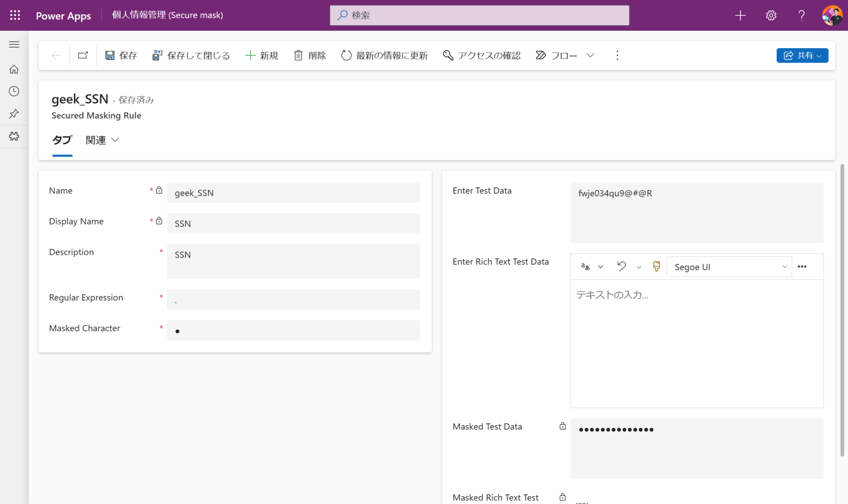Open the record in a new window
The height and width of the screenshot is (504, 848).
83,55
